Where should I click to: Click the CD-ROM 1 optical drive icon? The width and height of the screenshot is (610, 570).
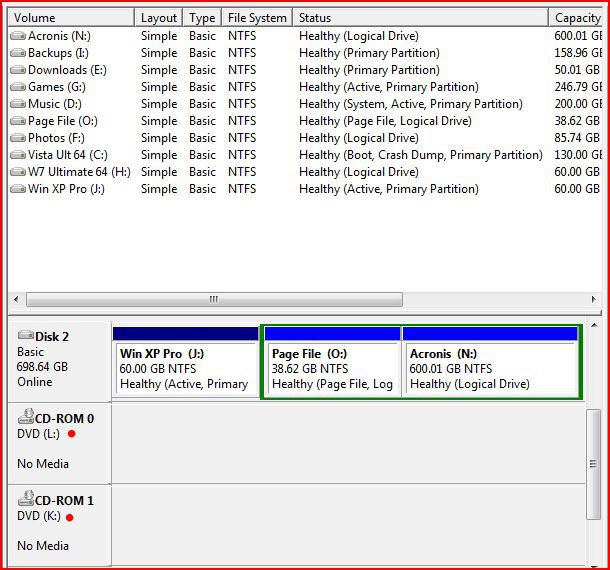point(26,498)
